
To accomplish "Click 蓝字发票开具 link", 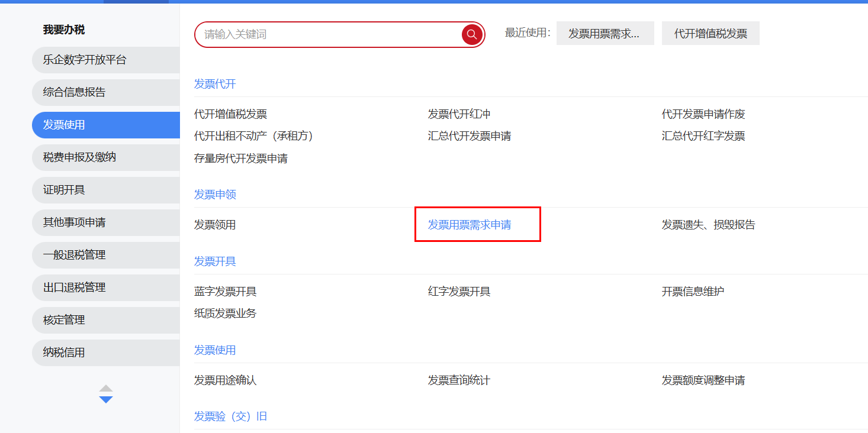I will click(225, 292).
